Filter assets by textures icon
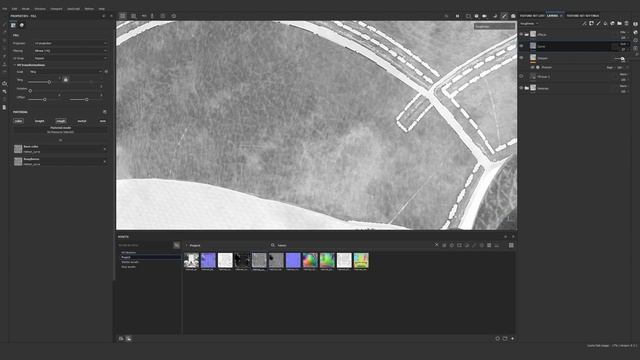This screenshot has width=640, height=360. point(489,245)
